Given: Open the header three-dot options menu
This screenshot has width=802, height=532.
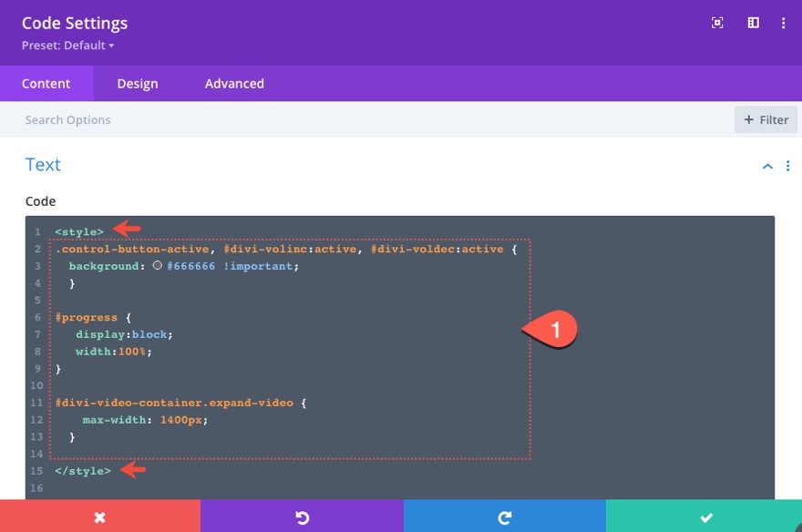Looking at the screenshot, I should pos(783,23).
